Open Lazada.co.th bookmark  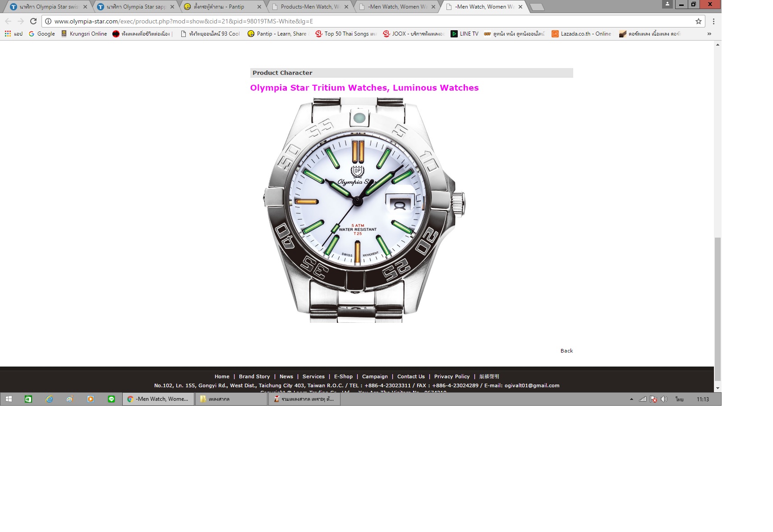coord(581,34)
